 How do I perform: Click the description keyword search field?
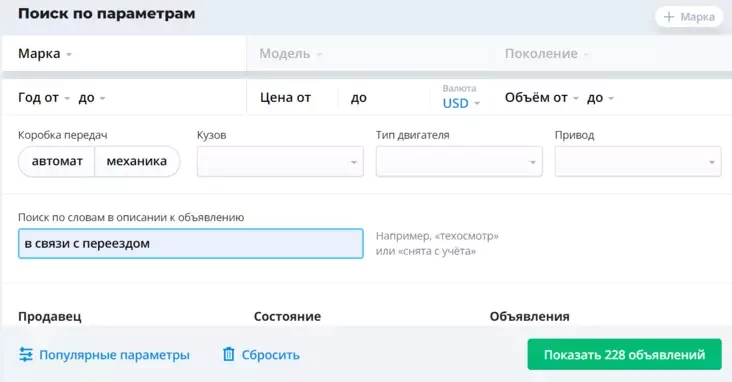tap(190, 243)
